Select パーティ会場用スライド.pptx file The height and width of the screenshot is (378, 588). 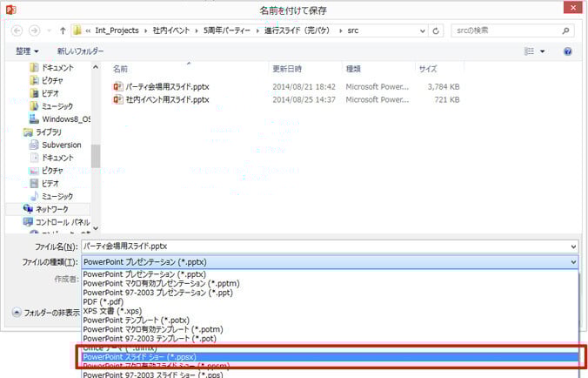click(x=167, y=87)
